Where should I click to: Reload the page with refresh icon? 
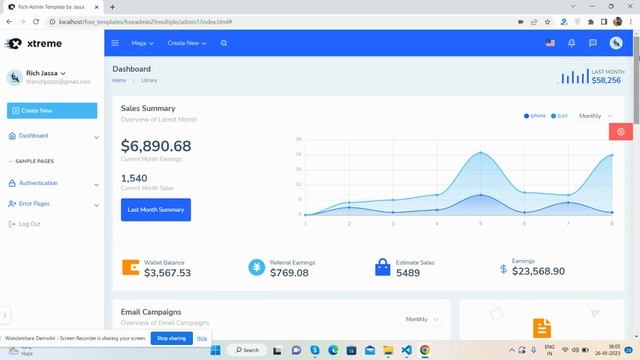pos(36,22)
